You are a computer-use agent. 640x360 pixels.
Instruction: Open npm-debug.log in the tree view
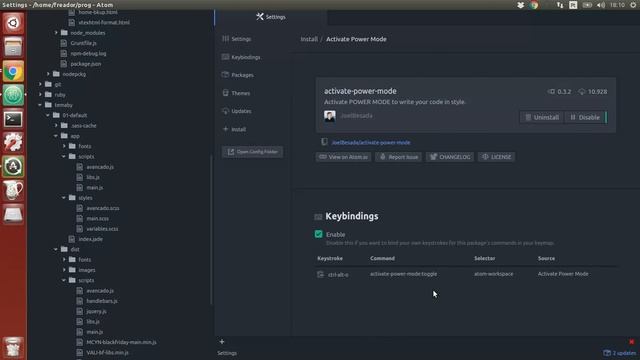[88, 53]
